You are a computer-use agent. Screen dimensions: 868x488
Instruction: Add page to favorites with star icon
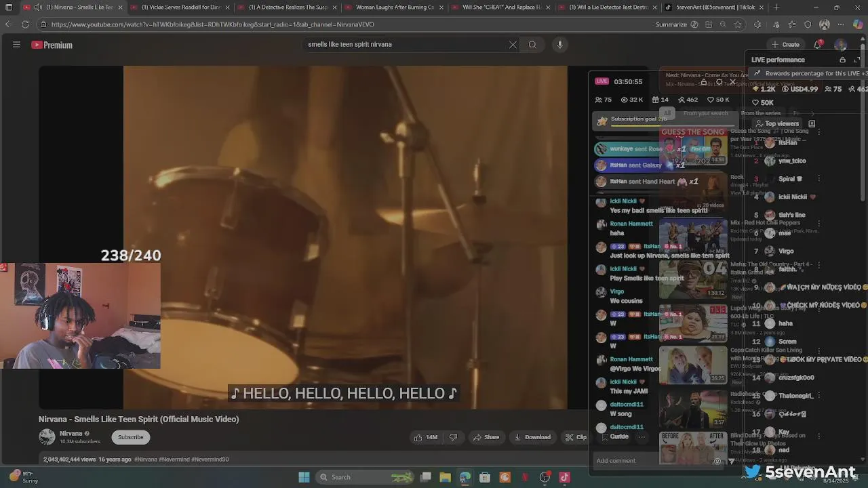pyautogui.click(x=738, y=24)
